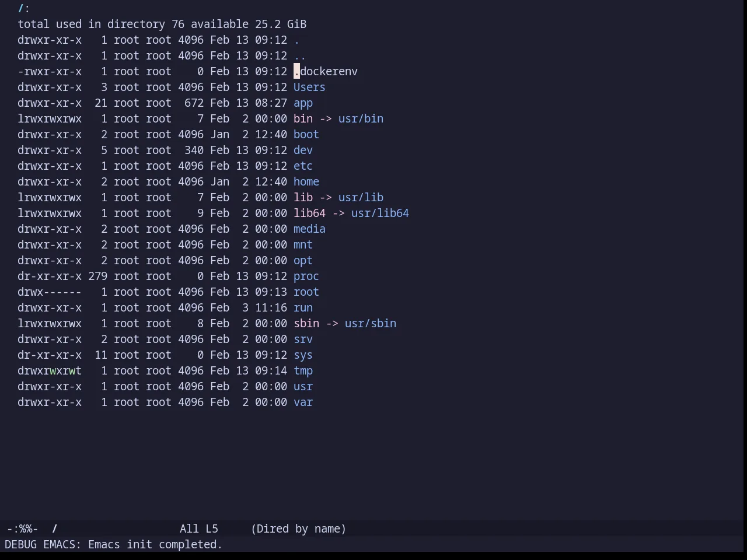Click the lib64 symlink name
The image size is (747, 560).
[x=309, y=213]
